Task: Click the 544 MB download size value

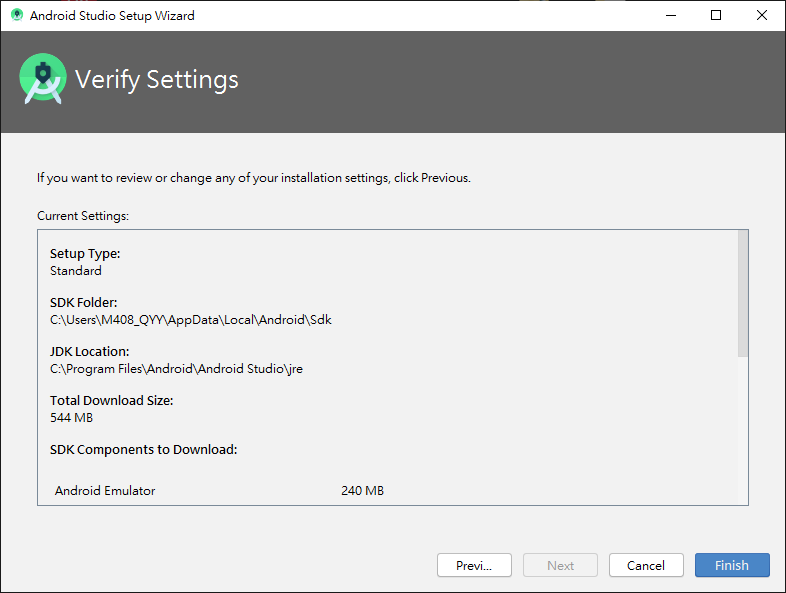Action: (x=71, y=418)
